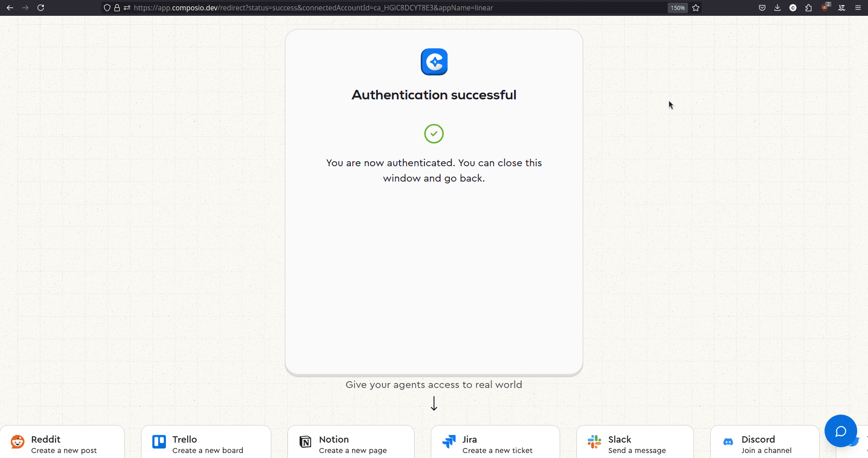Click the site security padlock icon

click(117, 8)
